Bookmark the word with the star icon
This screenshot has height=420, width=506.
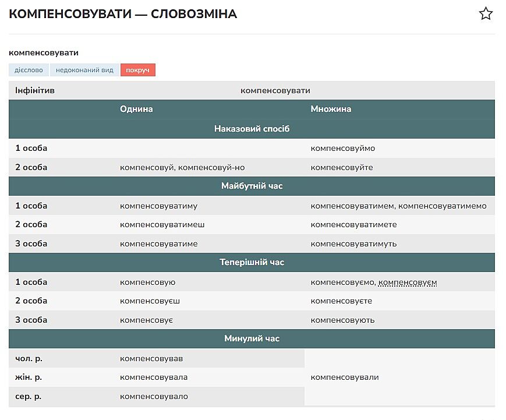[486, 14]
